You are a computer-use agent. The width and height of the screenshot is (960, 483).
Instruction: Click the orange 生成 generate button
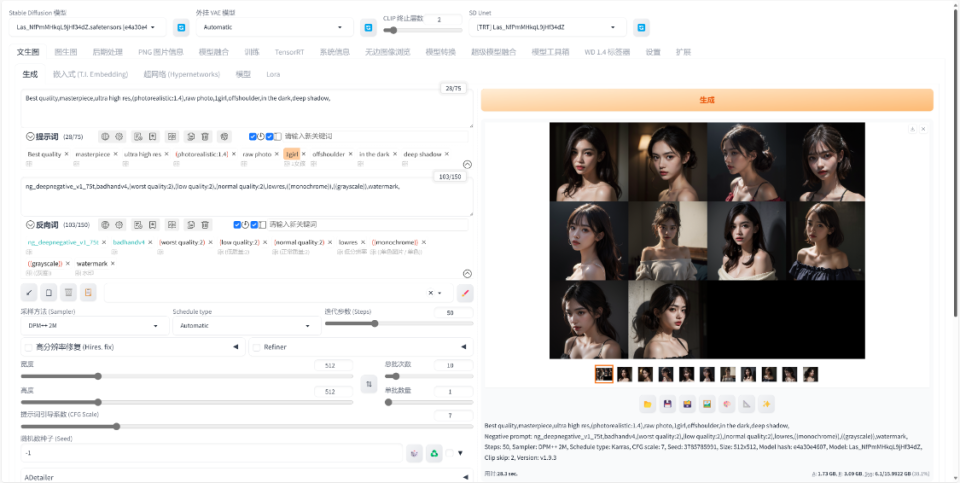[x=707, y=100]
